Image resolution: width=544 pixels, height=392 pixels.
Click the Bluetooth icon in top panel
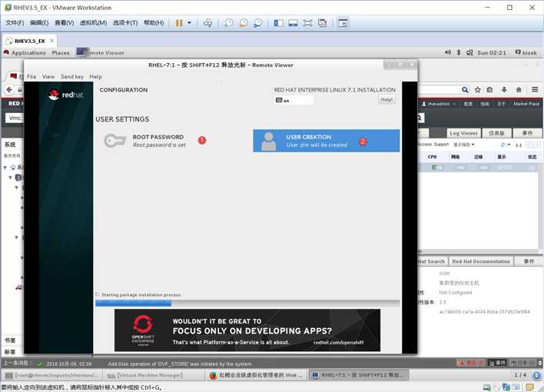tap(458, 52)
